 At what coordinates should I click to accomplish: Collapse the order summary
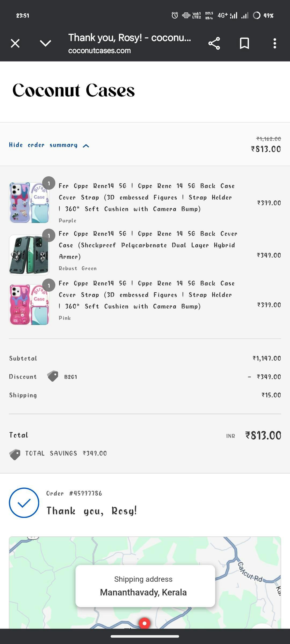(43, 145)
